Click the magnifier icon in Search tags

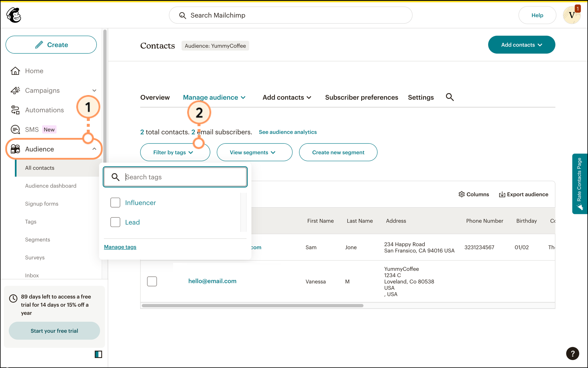point(115,177)
